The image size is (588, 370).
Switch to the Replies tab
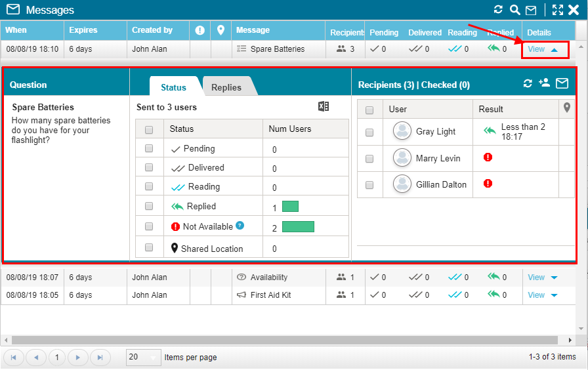226,87
